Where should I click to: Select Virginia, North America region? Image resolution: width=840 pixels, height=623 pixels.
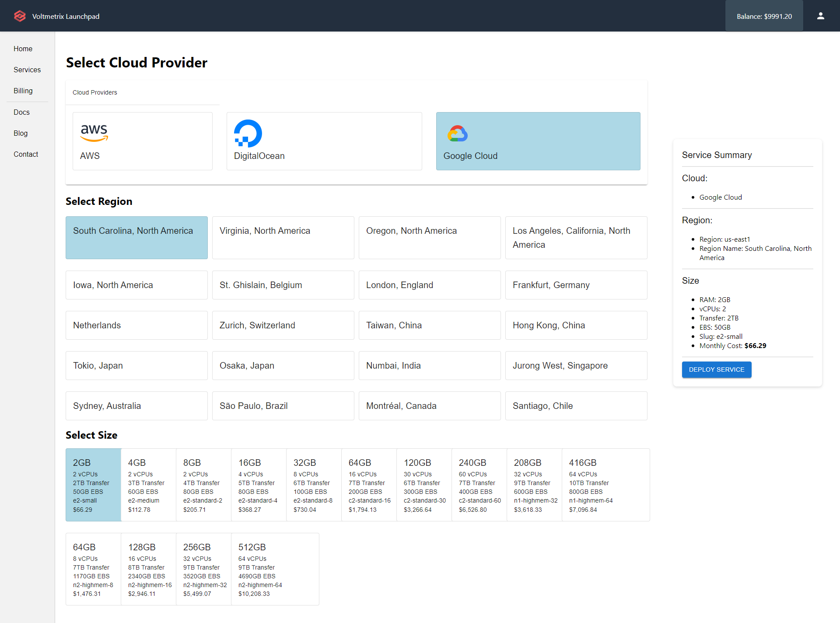283,238
